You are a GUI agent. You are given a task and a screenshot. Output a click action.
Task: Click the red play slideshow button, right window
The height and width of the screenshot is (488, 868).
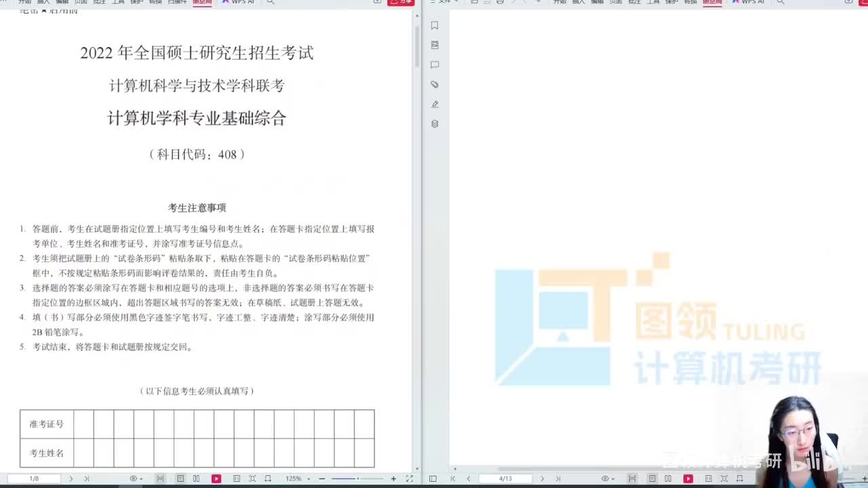pos(688,479)
